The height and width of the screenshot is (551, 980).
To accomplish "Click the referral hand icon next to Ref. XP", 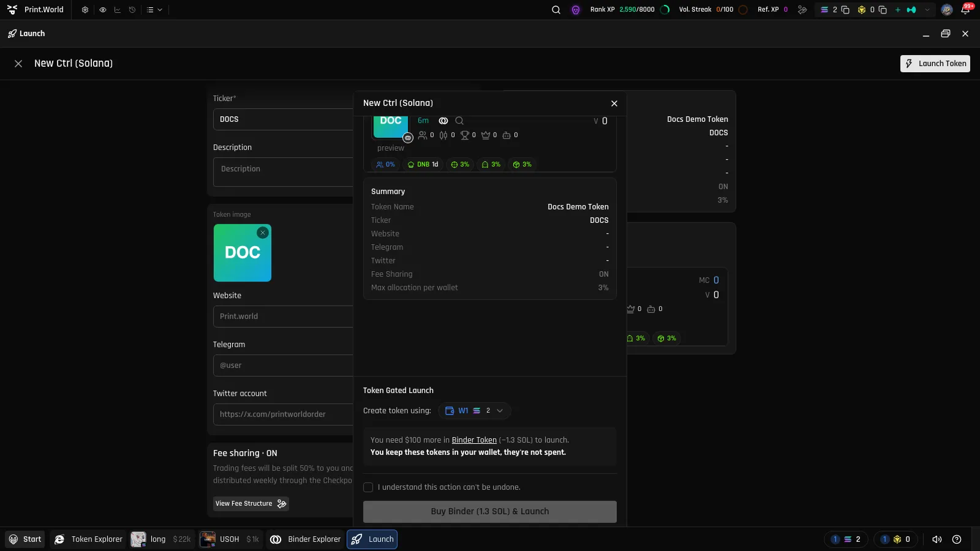I will (x=802, y=10).
